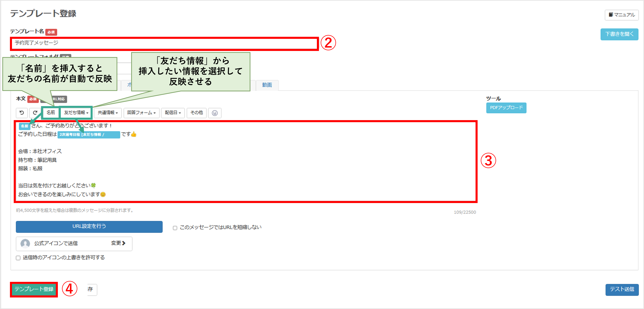Click the その他 toolbar item
644x309 pixels.
click(197, 113)
